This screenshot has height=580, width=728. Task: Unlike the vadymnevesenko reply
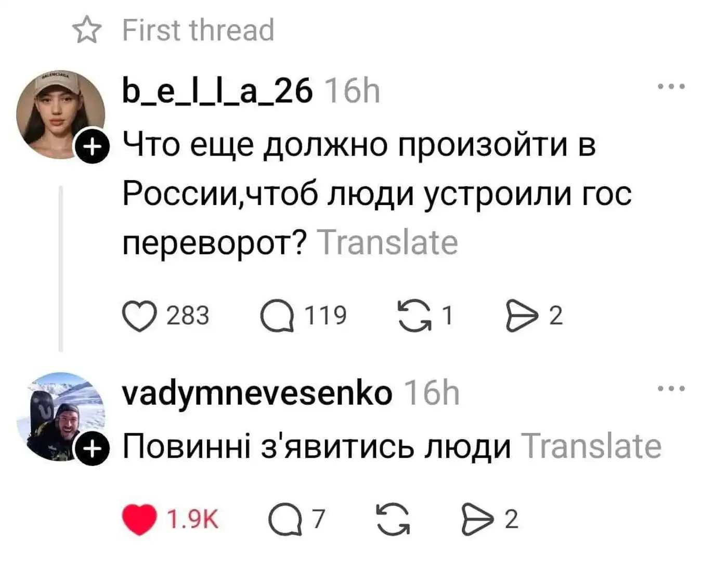pos(139,519)
